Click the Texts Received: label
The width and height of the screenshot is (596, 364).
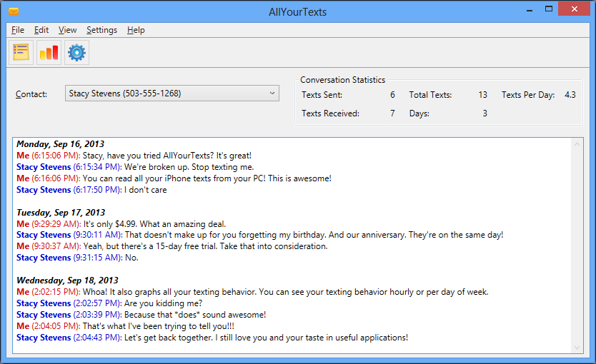pyautogui.click(x=330, y=113)
